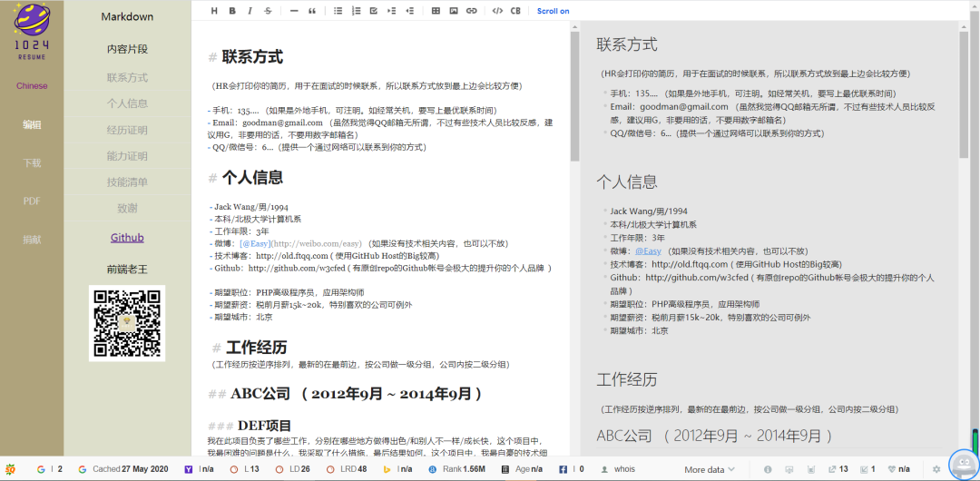Insert a hyperlink with the link icon
980x481 pixels.
(x=471, y=11)
